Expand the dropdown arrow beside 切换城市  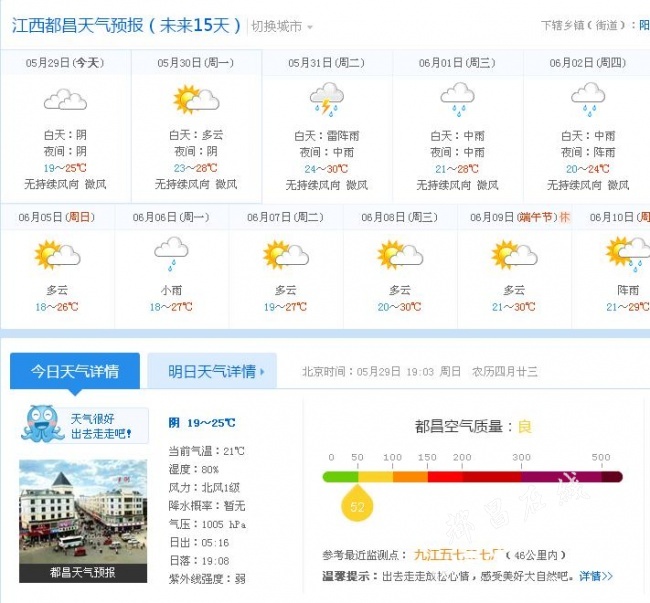(x=310, y=27)
